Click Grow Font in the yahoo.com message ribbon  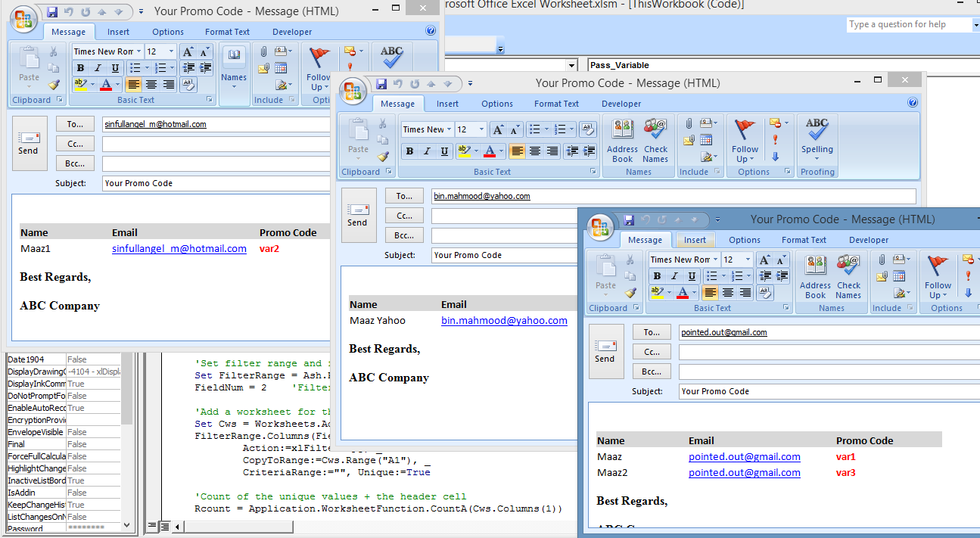click(498, 129)
